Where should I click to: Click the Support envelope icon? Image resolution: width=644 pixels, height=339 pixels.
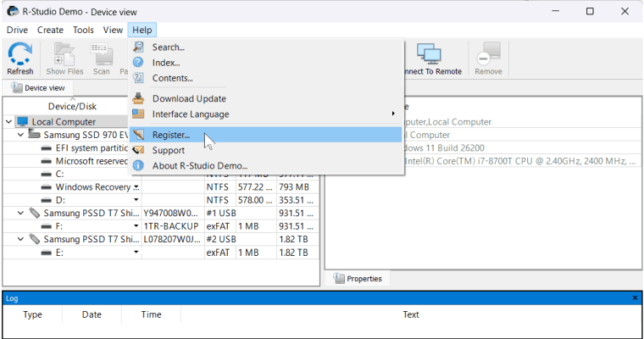point(138,150)
